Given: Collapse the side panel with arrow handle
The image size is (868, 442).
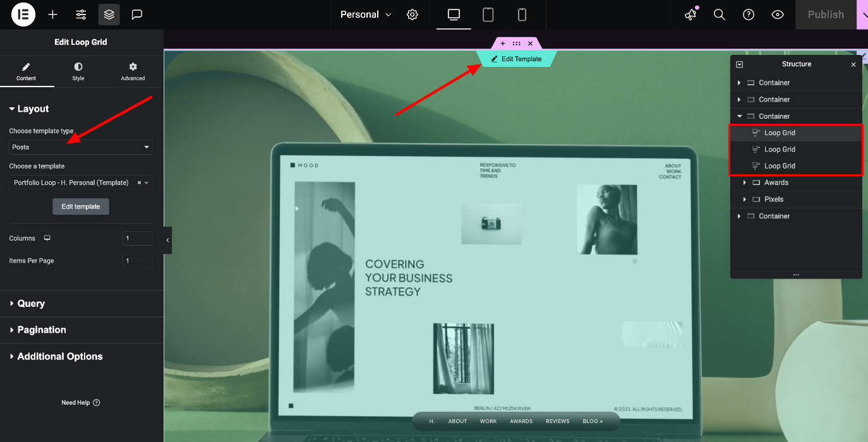Looking at the screenshot, I should click(x=167, y=240).
